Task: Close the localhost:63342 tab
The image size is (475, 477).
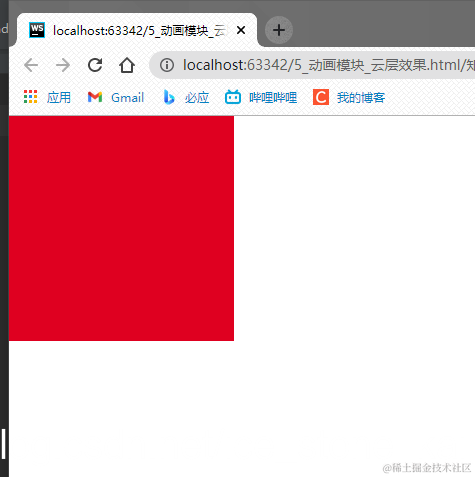Action: [x=241, y=30]
